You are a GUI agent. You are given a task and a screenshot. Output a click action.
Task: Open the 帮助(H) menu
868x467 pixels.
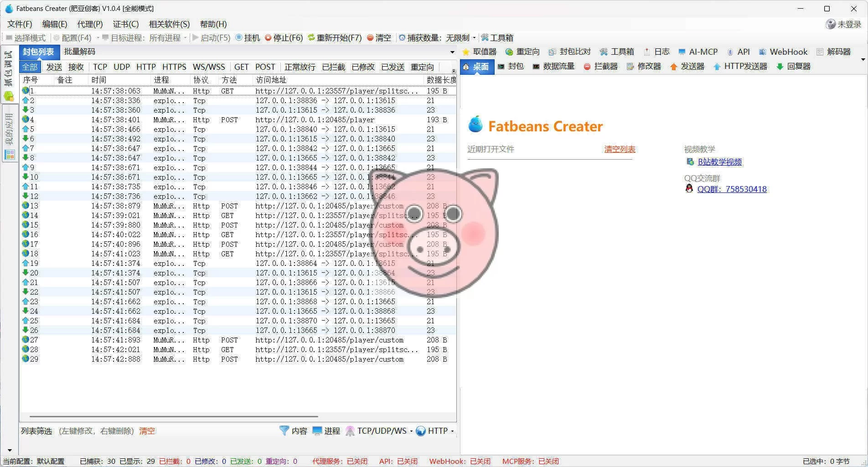click(213, 24)
